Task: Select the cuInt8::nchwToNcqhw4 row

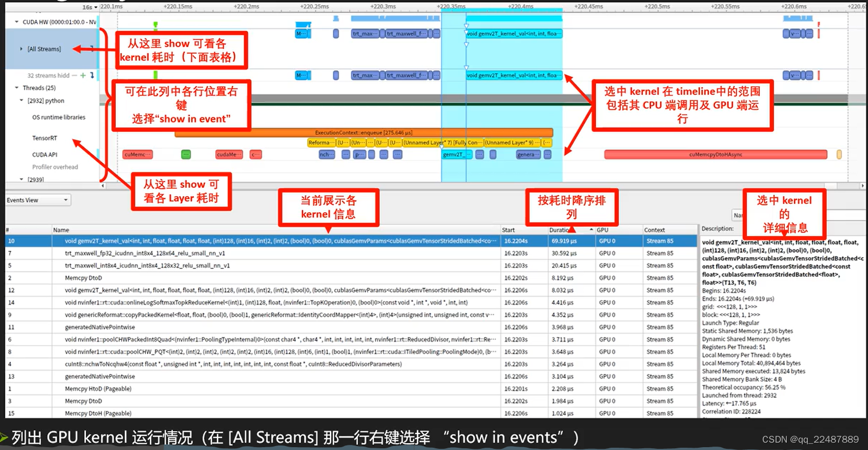Action: point(351,364)
